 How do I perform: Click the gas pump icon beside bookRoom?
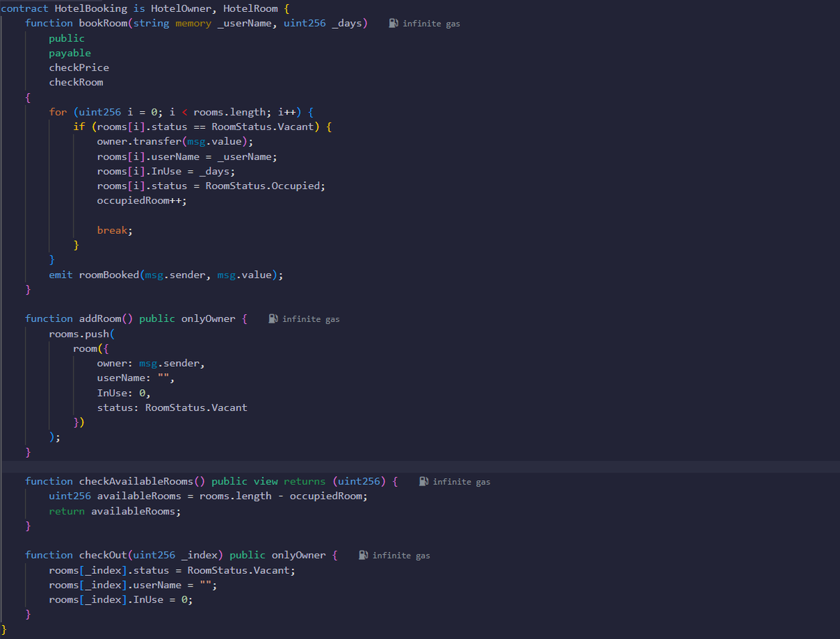394,23
